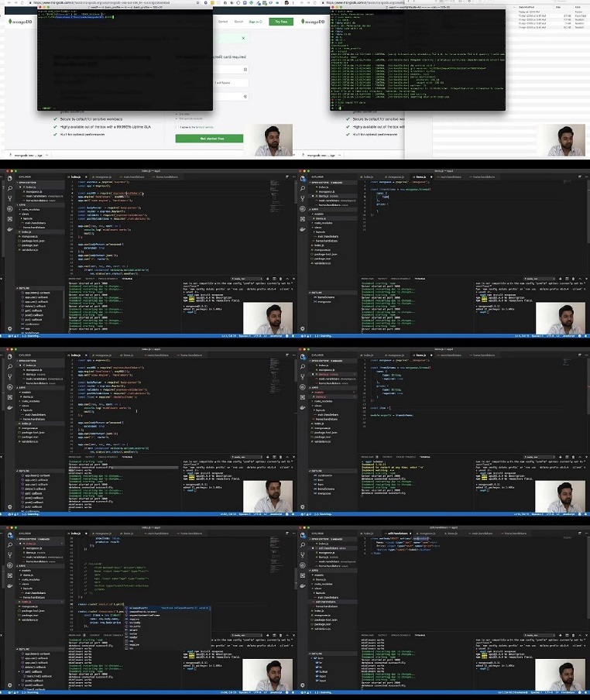Switch to item.js tab in the bottom-left frame
Viewport: 590px width, 700px height.
pos(128,533)
